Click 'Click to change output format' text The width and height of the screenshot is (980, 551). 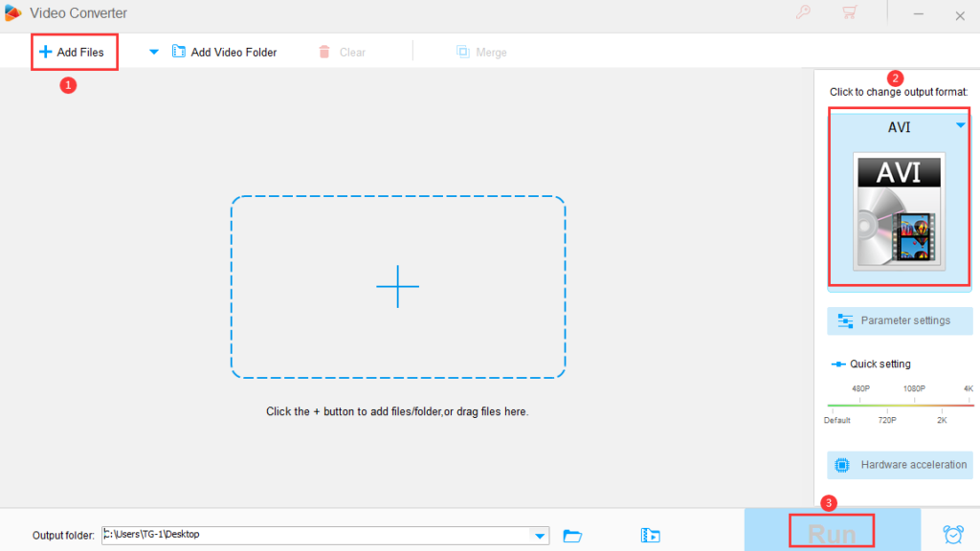pos(899,92)
